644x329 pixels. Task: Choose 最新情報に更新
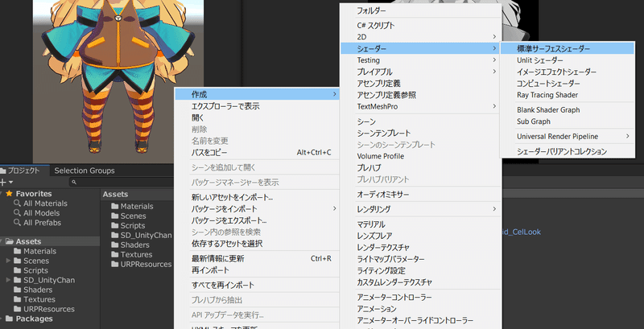(x=257, y=259)
